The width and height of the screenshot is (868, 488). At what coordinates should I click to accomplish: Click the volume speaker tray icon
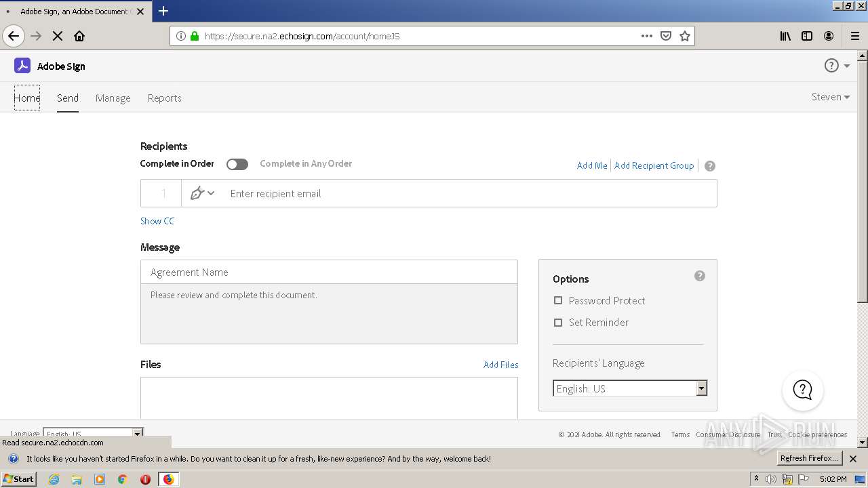tap(770, 479)
